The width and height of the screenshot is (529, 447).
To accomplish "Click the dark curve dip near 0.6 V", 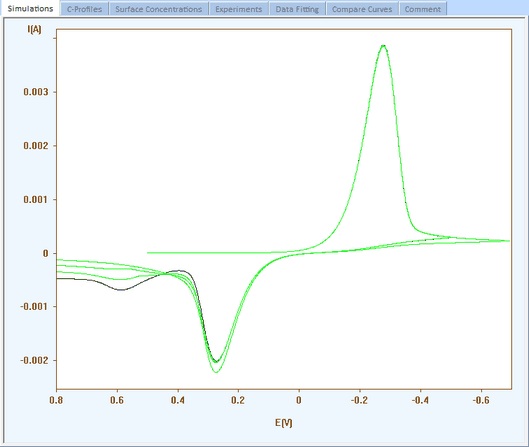I will [121, 289].
